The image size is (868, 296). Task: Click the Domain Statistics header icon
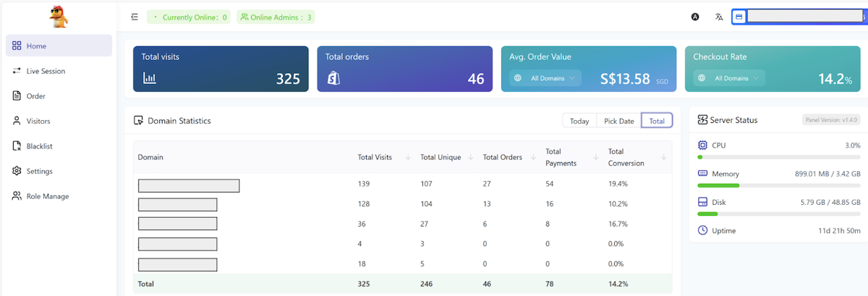(139, 121)
